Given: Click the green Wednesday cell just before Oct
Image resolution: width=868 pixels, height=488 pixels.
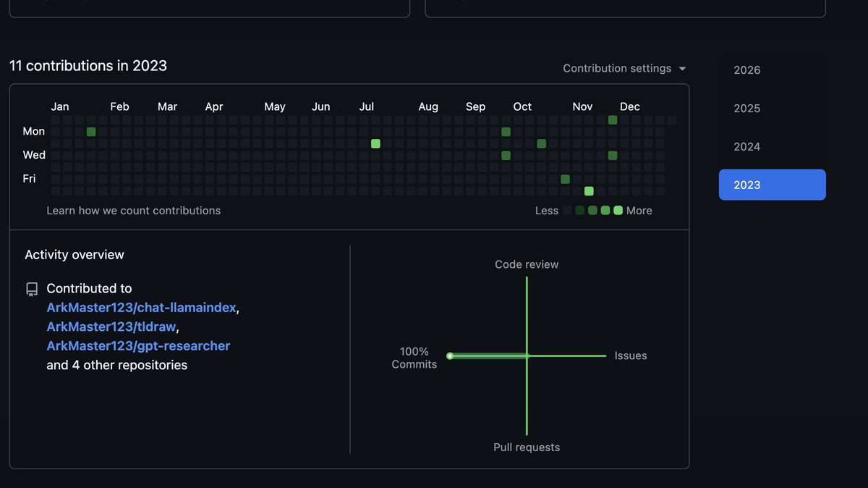Looking at the screenshot, I should (x=506, y=155).
